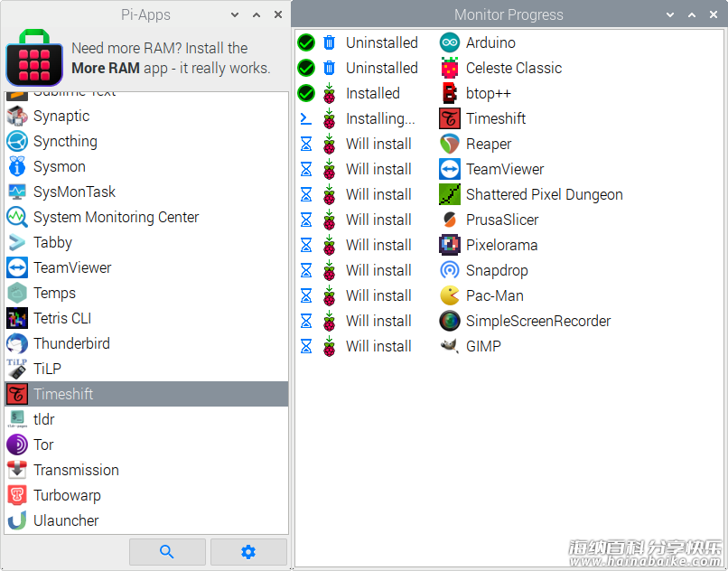Click the Thunderbird app icon
728x571 pixels.
17,344
